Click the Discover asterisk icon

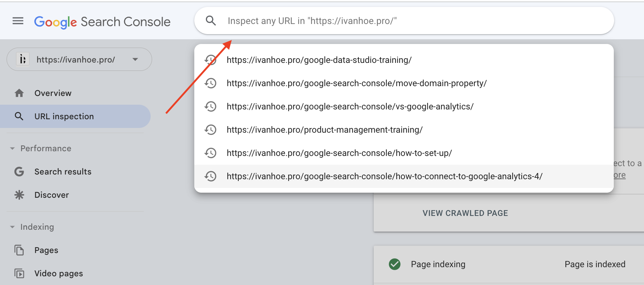(x=19, y=195)
